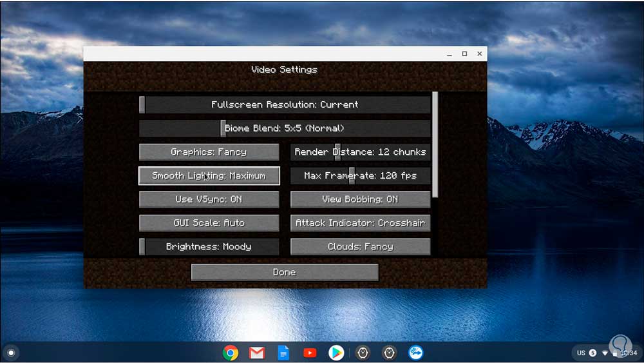Click the Brightness: Moody slider handle

[x=142, y=247]
